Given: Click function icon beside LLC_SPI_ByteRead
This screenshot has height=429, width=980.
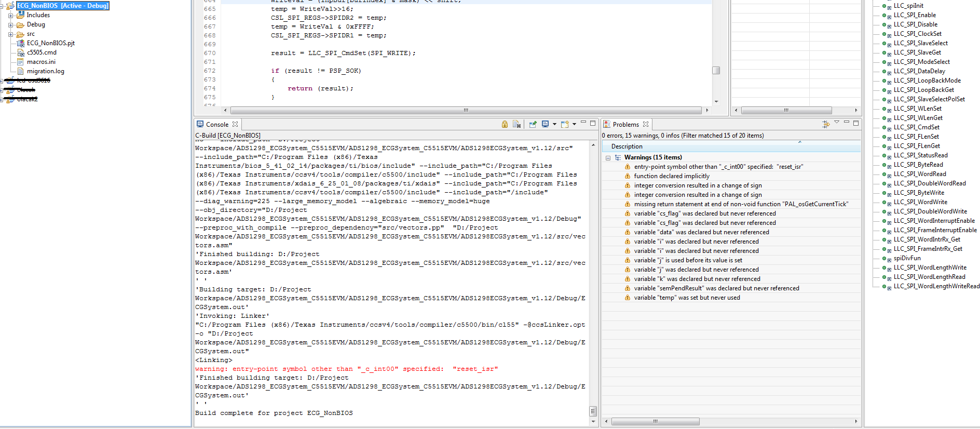Looking at the screenshot, I should [x=887, y=165].
